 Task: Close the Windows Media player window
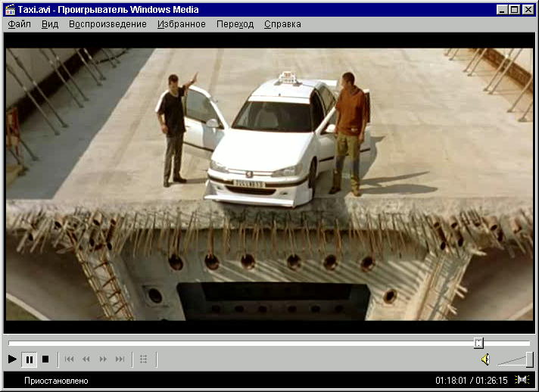(528, 10)
